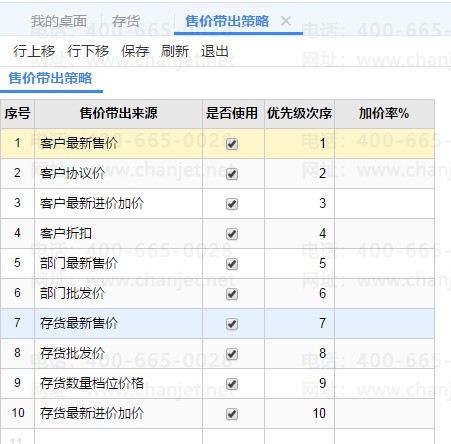
Task: Select the 部门批发价 cell
Action: coord(118,293)
